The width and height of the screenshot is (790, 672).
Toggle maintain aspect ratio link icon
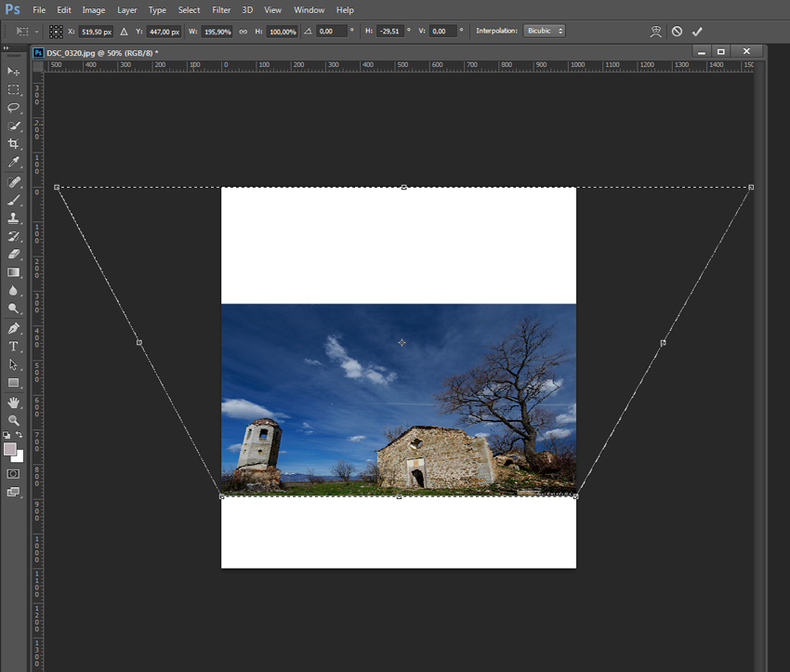[244, 32]
